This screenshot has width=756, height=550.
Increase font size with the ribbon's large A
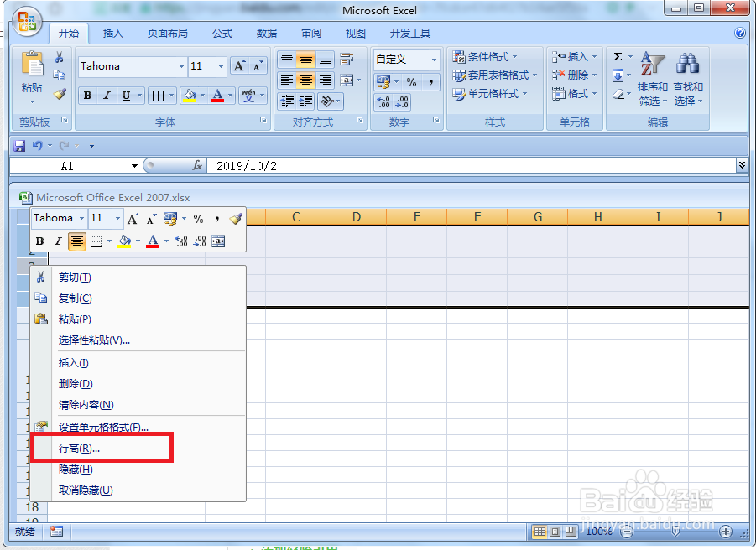point(239,66)
